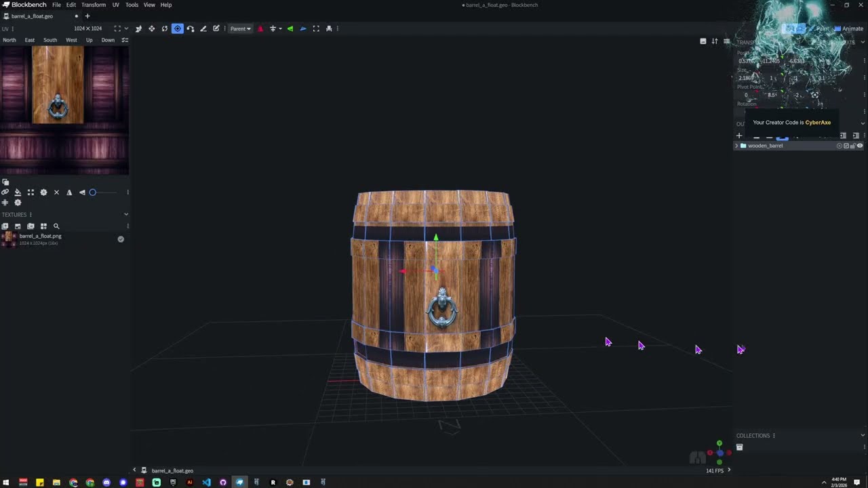Adjust the UV rotation slider handle
Screen dimensions: 868x488
(x=93, y=192)
